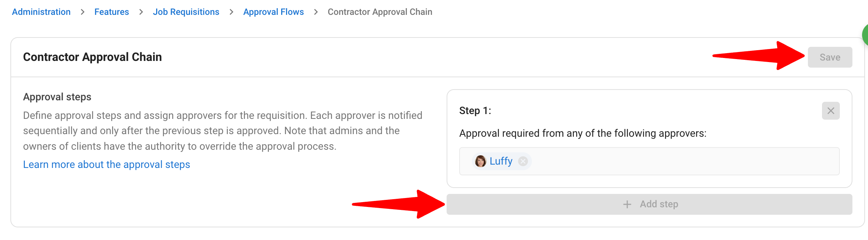Click the chevron after Job Requisitions
This screenshot has width=868, height=240.
[x=231, y=12]
